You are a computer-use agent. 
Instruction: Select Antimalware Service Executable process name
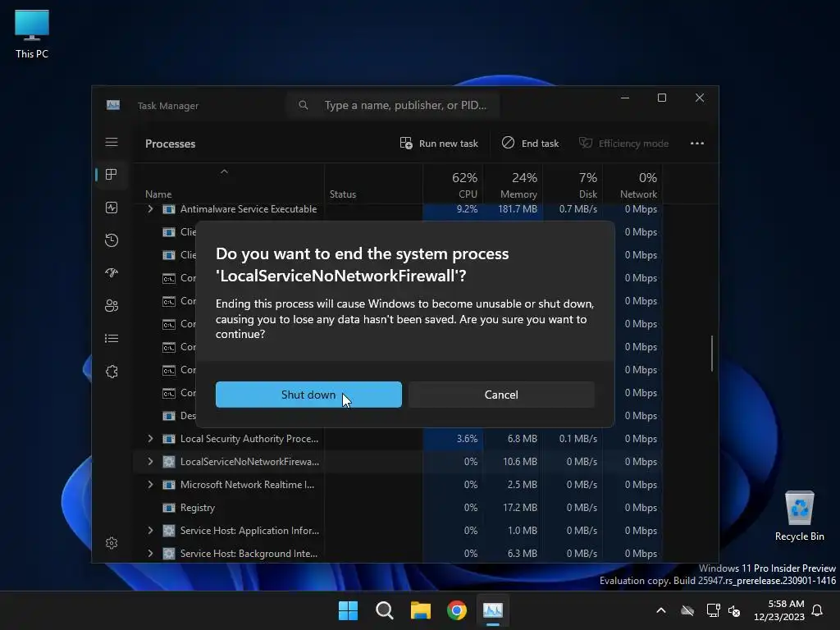pyautogui.click(x=249, y=209)
